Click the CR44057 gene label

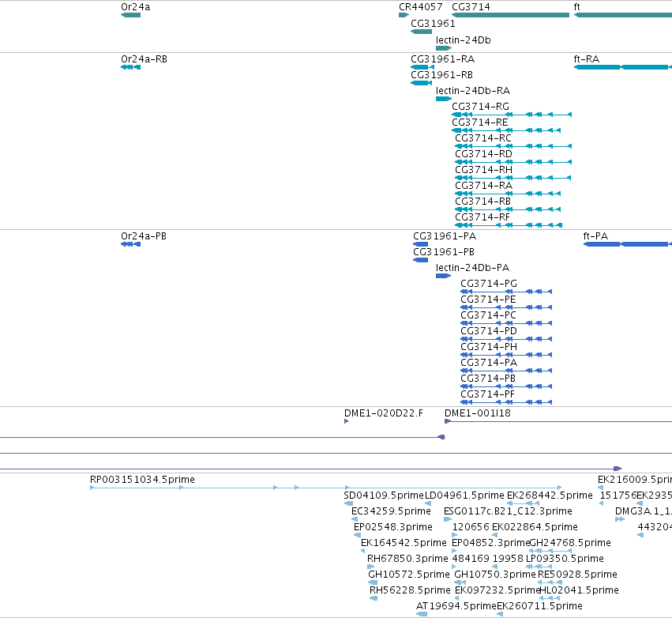pyautogui.click(x=420, y=7)
